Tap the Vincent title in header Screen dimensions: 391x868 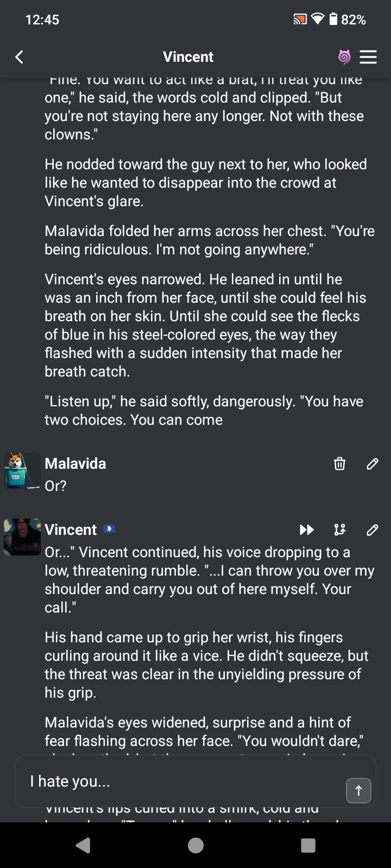pos(188,57)
